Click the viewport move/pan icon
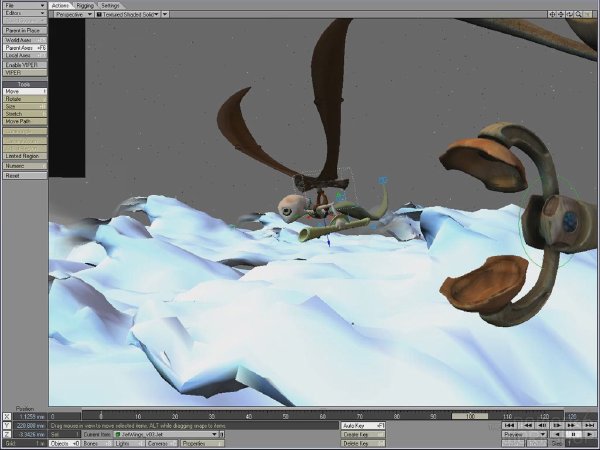This screenshot has height=450, width=600. pos(561,14)
